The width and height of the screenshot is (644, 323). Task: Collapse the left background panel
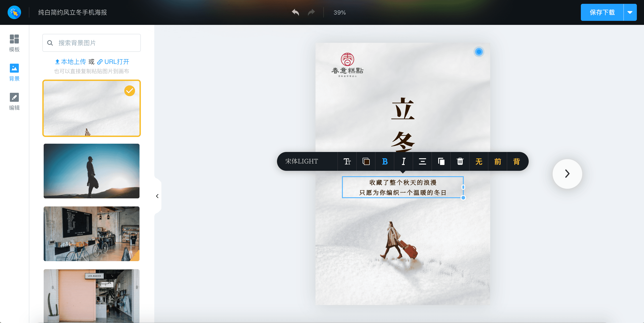tap(157, 196)
